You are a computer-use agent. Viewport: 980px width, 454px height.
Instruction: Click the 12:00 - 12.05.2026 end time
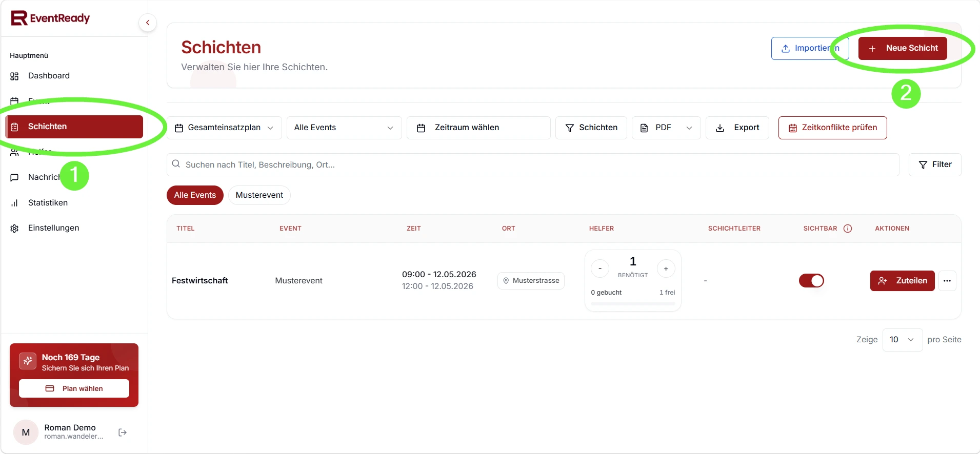(x=437, y=286)
